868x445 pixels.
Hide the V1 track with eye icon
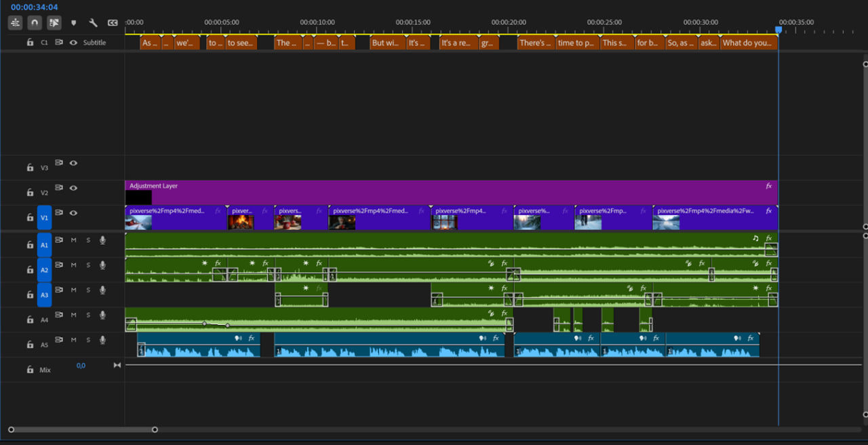(x=73, y=213)
